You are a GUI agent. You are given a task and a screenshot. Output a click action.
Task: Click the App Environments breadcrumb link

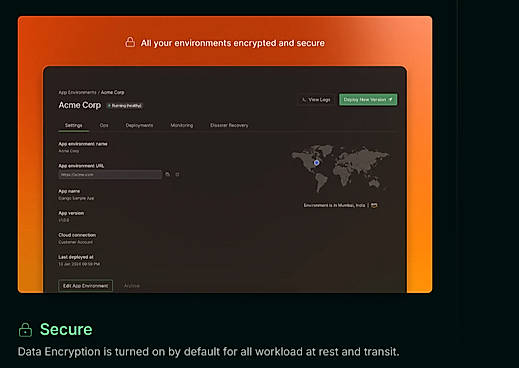pyautogui.click(x=77, y=92)
